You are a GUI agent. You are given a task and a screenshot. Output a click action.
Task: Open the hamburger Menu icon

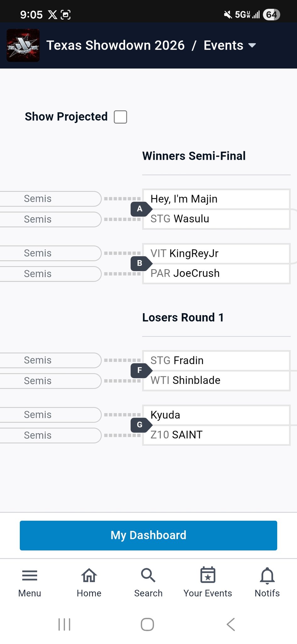[x=30, y=575]
